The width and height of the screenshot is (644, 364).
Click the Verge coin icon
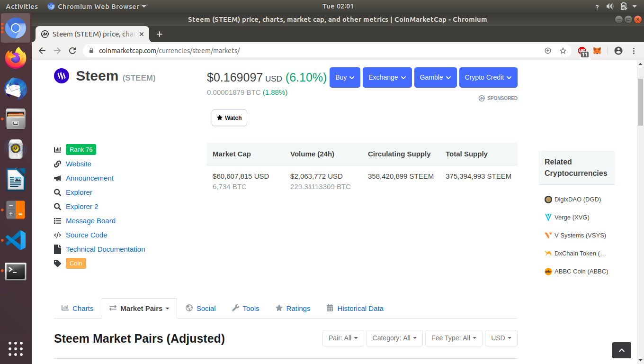[548, 218]
